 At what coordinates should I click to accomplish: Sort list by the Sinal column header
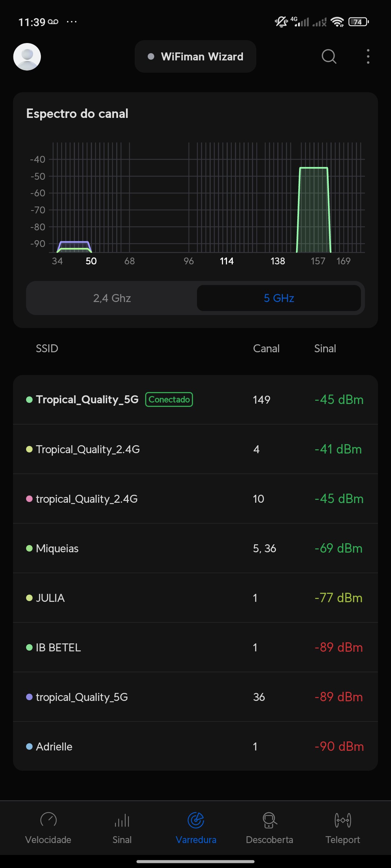(x=325, y=349)
